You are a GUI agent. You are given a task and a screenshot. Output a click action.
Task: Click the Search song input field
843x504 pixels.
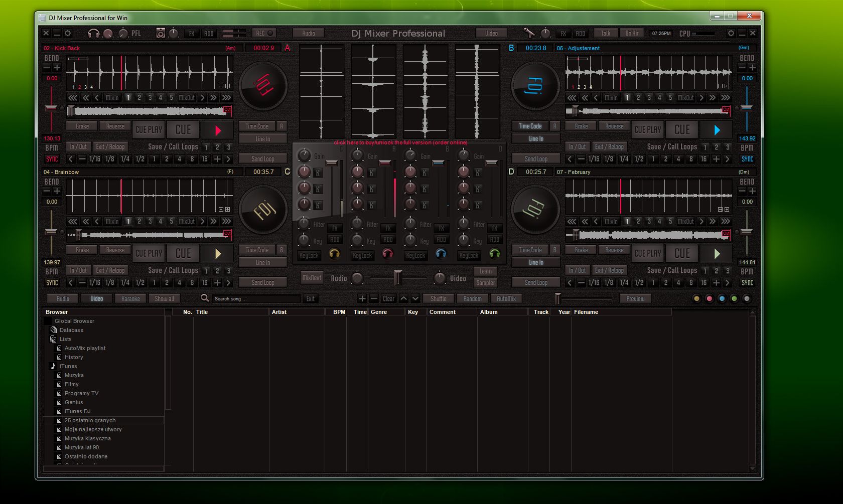click(257, 299)
